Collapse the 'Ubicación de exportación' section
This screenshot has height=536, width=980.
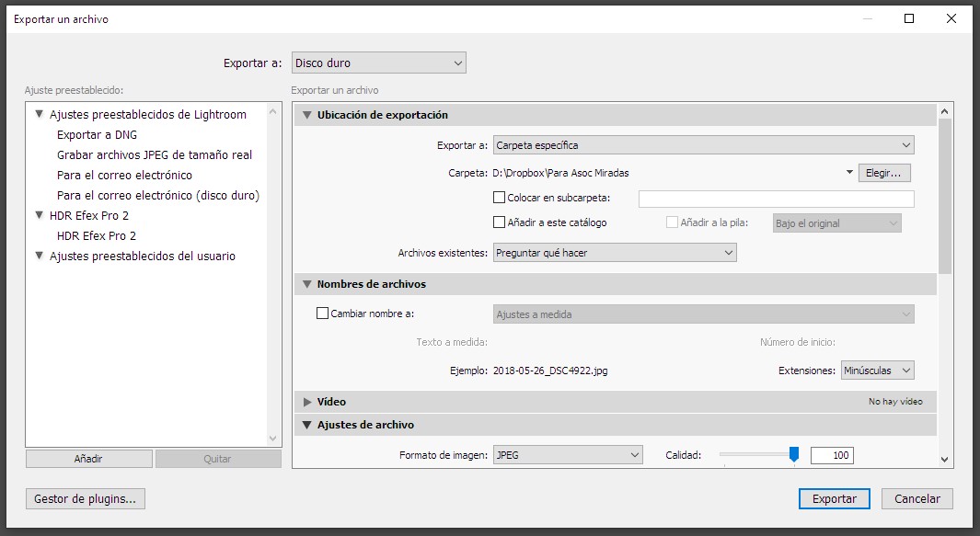click(306, 115)
